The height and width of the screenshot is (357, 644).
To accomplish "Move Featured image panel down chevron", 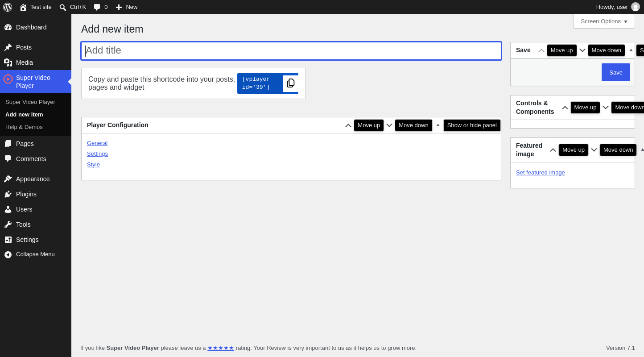I will point(594,150).
